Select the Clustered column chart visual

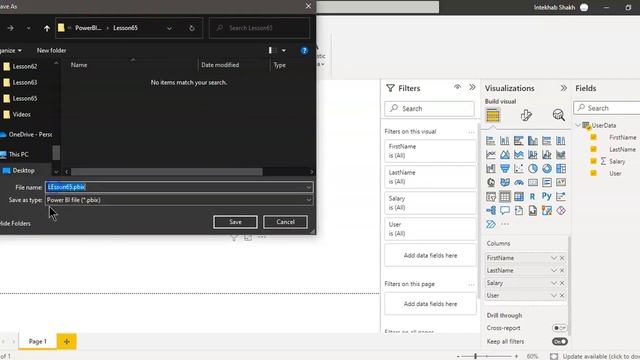point(533,141)
